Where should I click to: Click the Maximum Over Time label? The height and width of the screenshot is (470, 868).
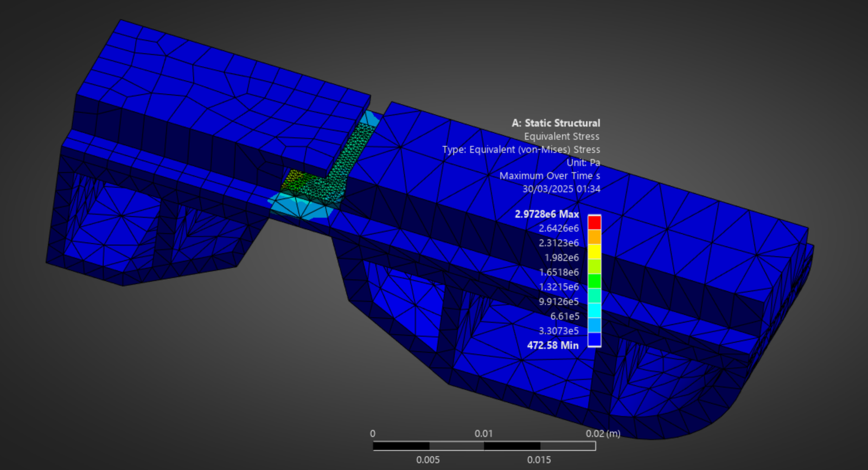550,176
